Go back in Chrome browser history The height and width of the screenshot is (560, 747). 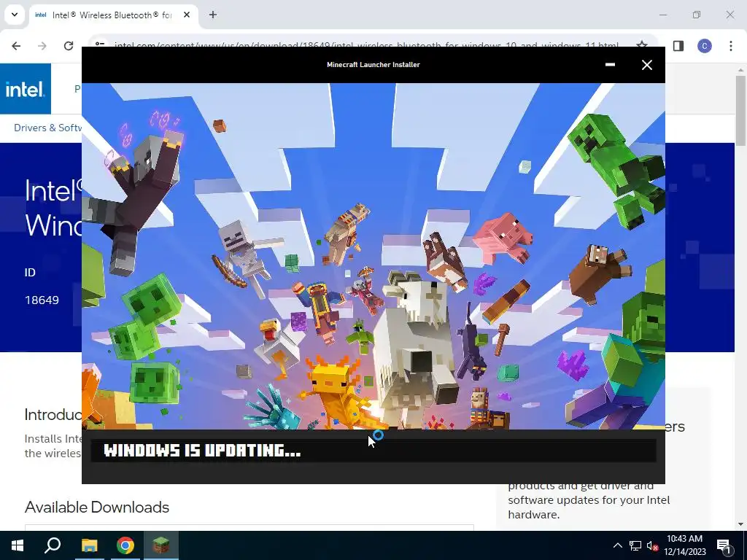[x=16, y=46]
